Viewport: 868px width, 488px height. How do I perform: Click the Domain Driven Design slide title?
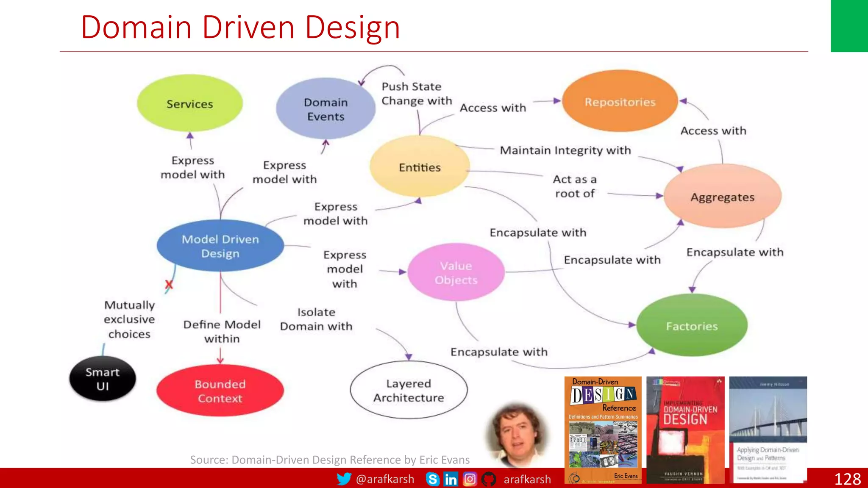pyautogui.click(x=240, y=27)
